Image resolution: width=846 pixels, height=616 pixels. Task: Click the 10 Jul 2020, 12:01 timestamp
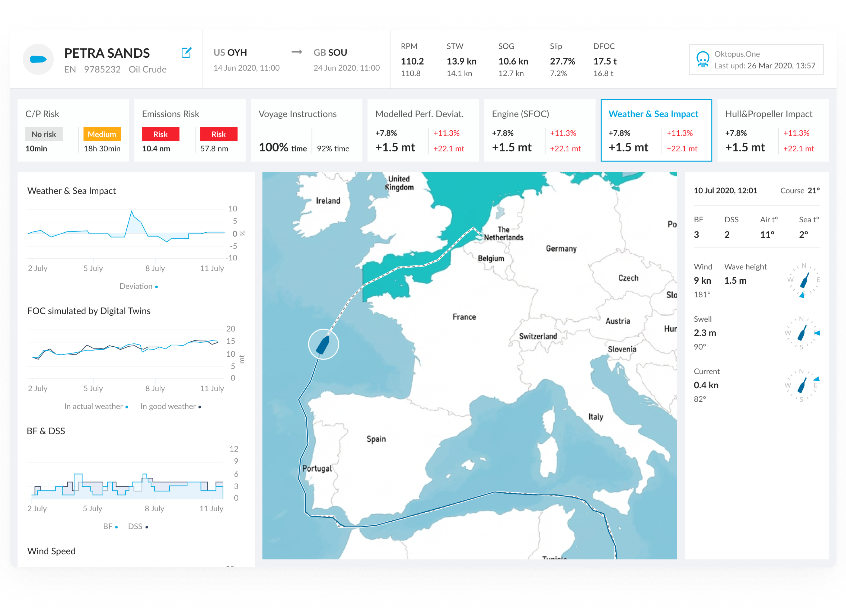pyautogui.click(x=725, y=191)
